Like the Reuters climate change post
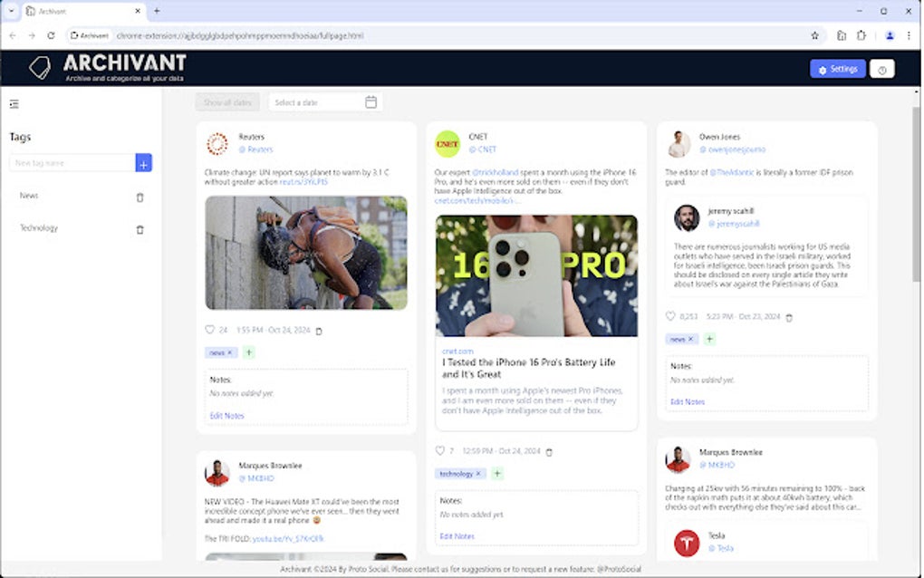The image size is (924, 578). click(x=210, y=330)
